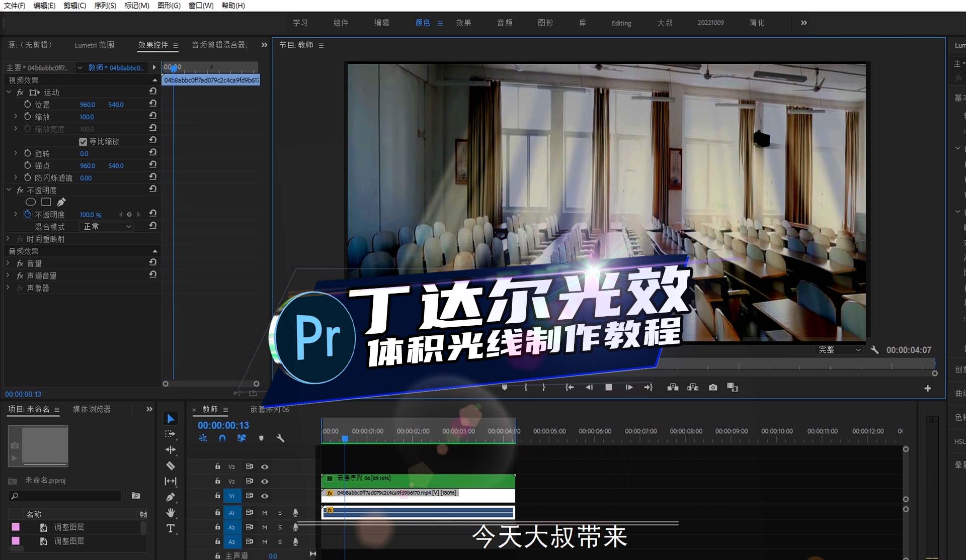Image resolution: width=966 pixels, height=560 pixels.
Task: Open the blend mode dropdown
Action: (x=108, y=227)
